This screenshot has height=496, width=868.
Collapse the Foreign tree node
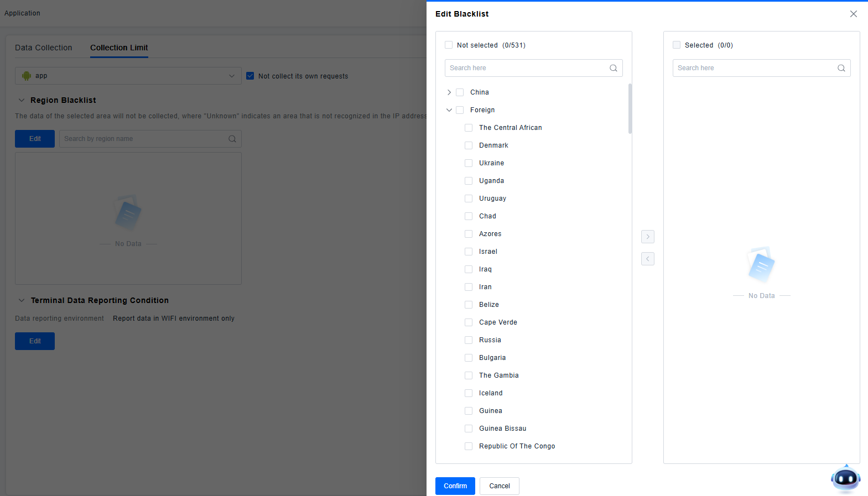pyautogui.click(x=449, y=110)
